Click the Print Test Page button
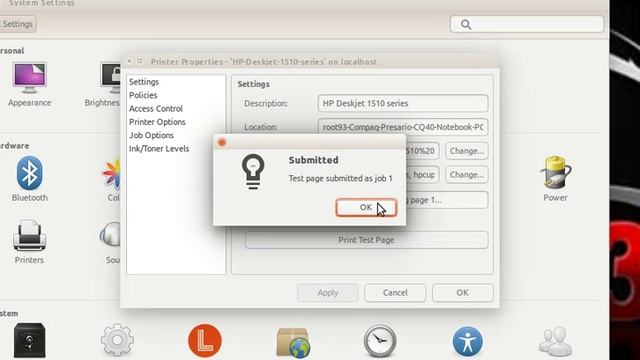This screenshot has height=360, width=640. tap(366, 240)
